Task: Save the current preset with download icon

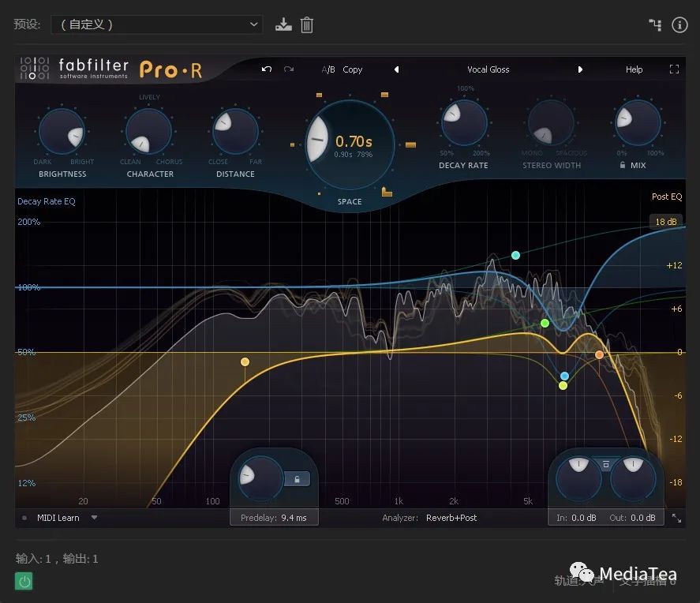Action: (x=283, y=24)
